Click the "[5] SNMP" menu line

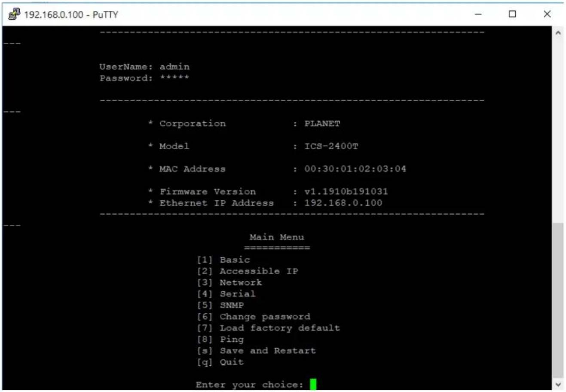[x=220, y=305]
